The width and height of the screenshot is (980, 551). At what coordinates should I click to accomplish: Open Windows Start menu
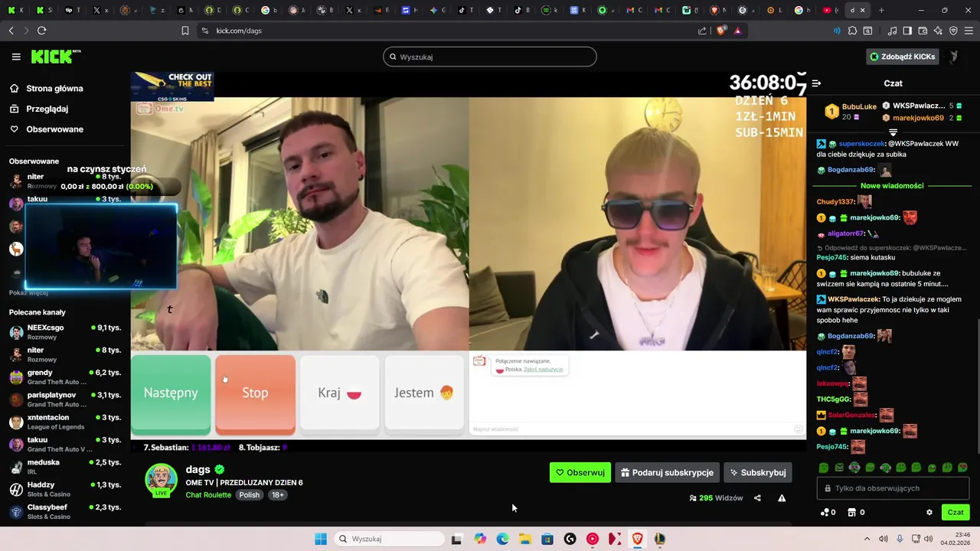(x=321, y=539)
